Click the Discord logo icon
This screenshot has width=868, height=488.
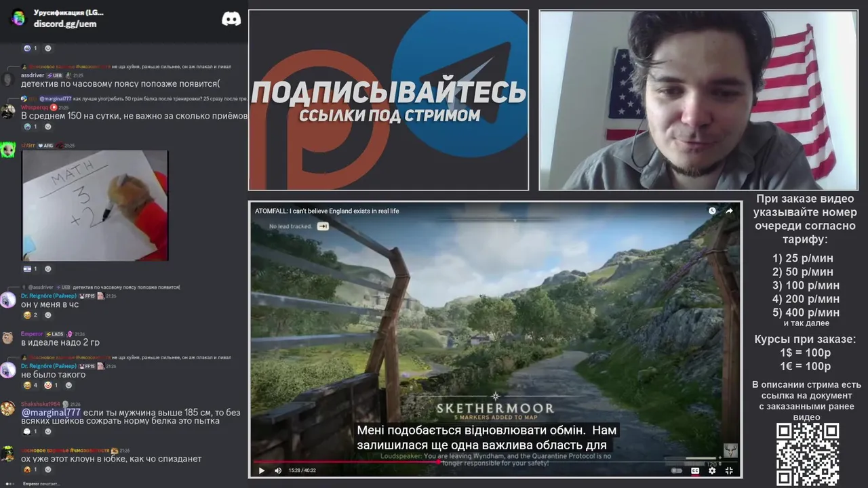pyautogui.click(x=231, y=19)
